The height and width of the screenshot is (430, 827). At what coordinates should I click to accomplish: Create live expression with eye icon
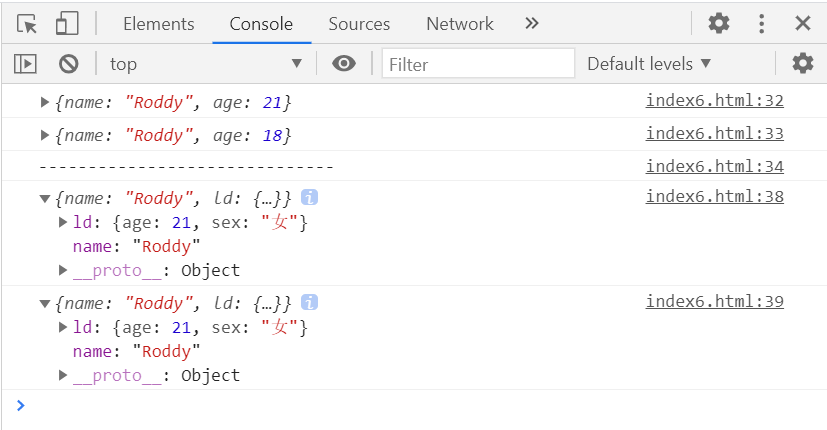click(x=344, y=64)
